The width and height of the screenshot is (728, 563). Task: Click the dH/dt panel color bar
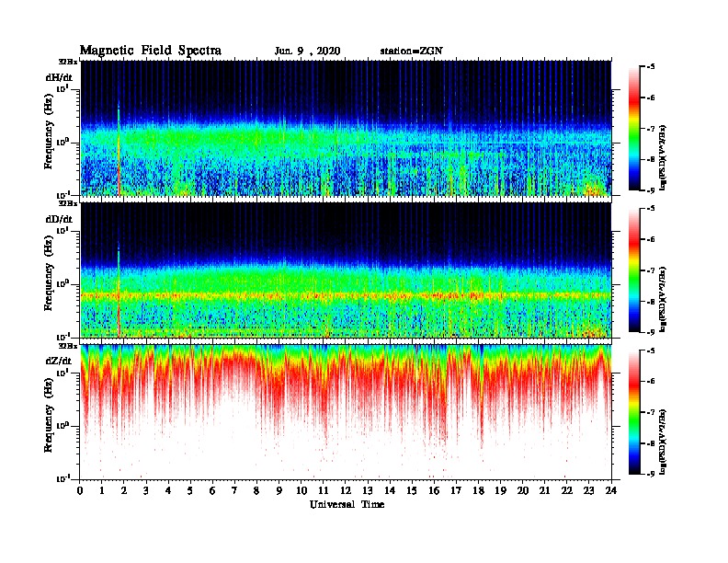[x=634, y=128]
